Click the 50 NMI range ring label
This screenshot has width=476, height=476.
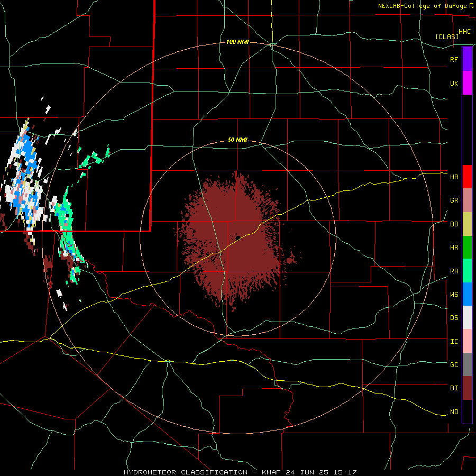click(237, 140)
